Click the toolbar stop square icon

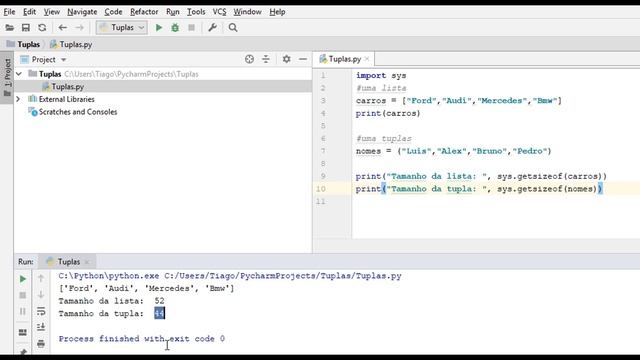[x=191, y=28]
